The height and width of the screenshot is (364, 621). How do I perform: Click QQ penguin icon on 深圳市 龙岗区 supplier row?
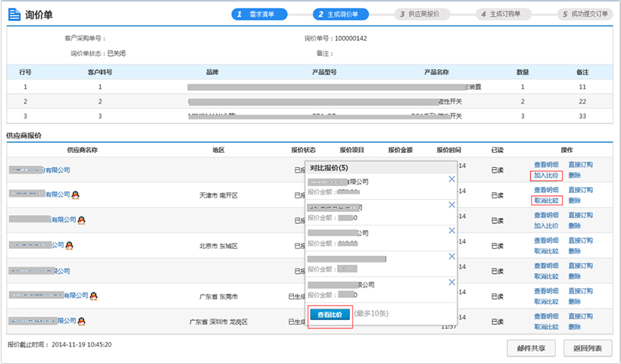pos(82,322)
